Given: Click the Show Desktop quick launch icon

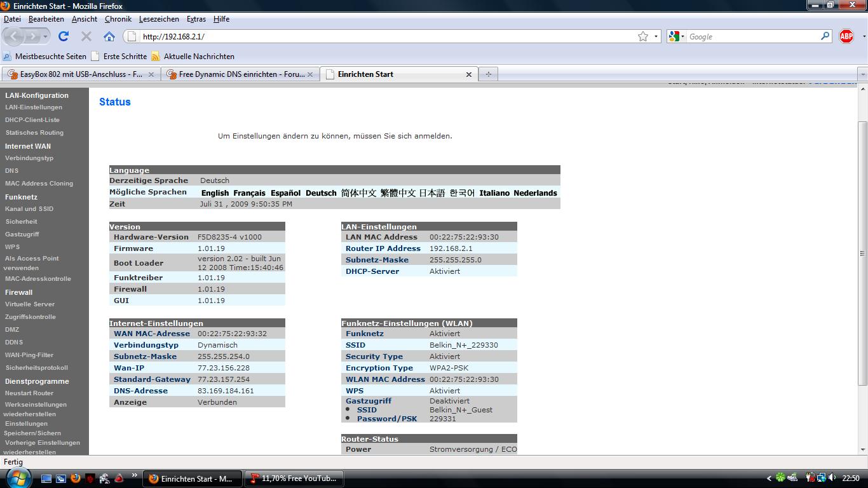Looking at the screenshot, I should (46, 478).
